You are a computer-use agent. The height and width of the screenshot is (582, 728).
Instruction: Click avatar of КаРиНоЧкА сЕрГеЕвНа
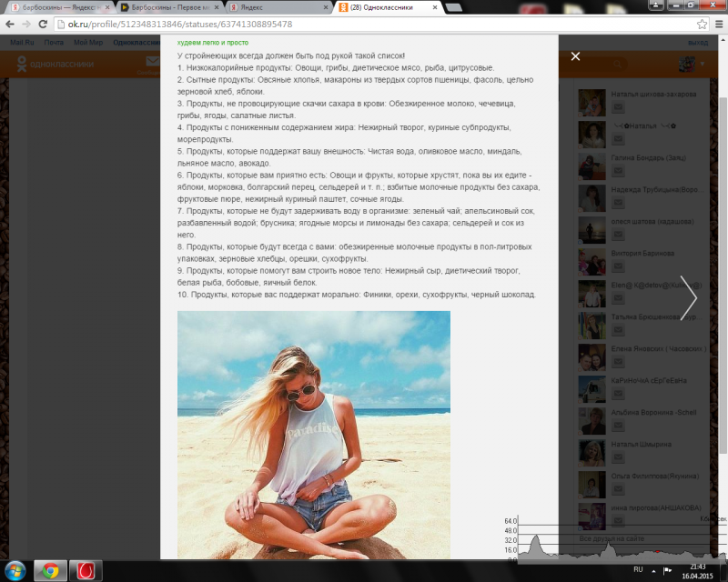592,389
